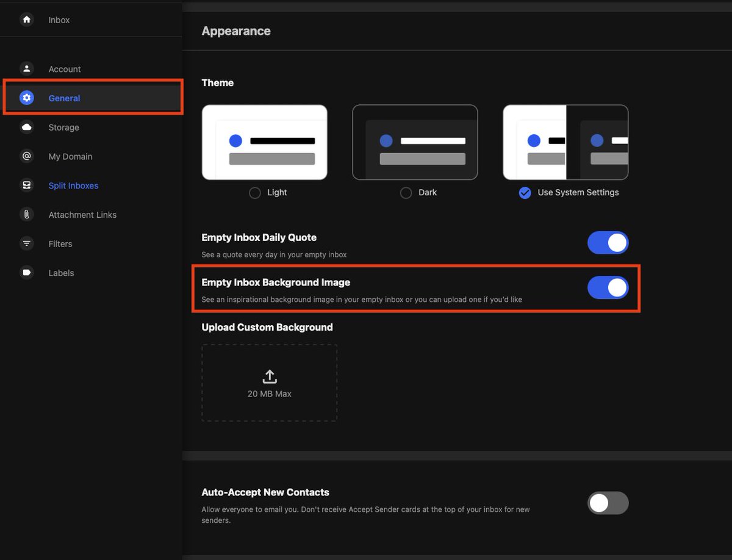This screenshot has height=560, width=732.
Task: Click the Storage cloud icon
Action: 27,127
